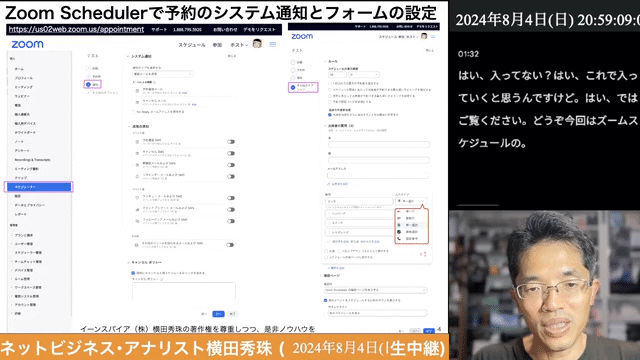This screenshot has width=640, height=360.
Task: Click into the キャンセルポリシー text area
Action: coord(184,291)
